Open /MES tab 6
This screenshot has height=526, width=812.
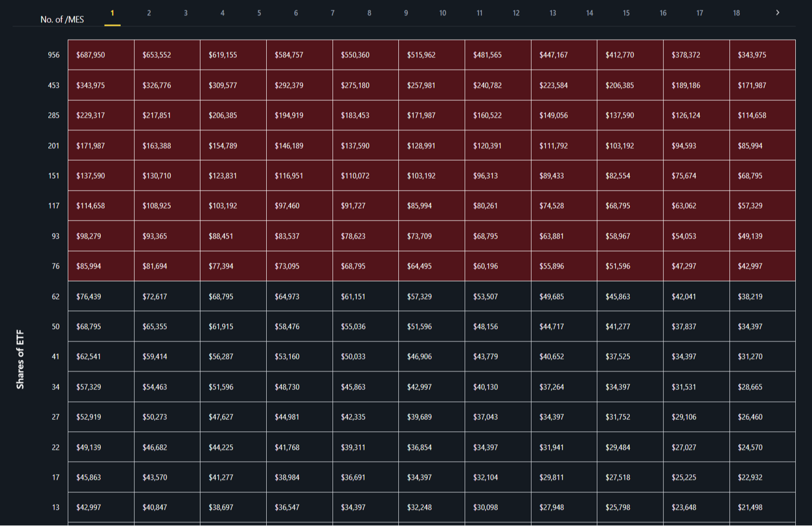[x=296, y=13]
